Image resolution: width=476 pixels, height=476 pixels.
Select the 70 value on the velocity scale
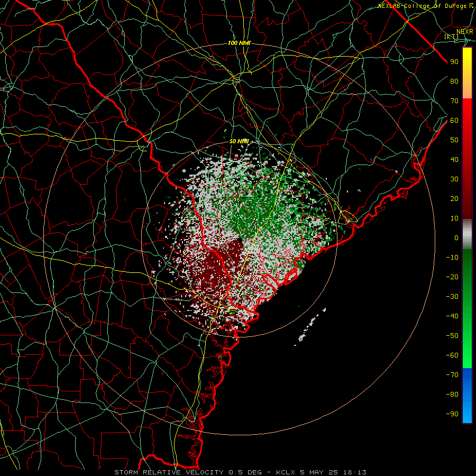[454, 101]
